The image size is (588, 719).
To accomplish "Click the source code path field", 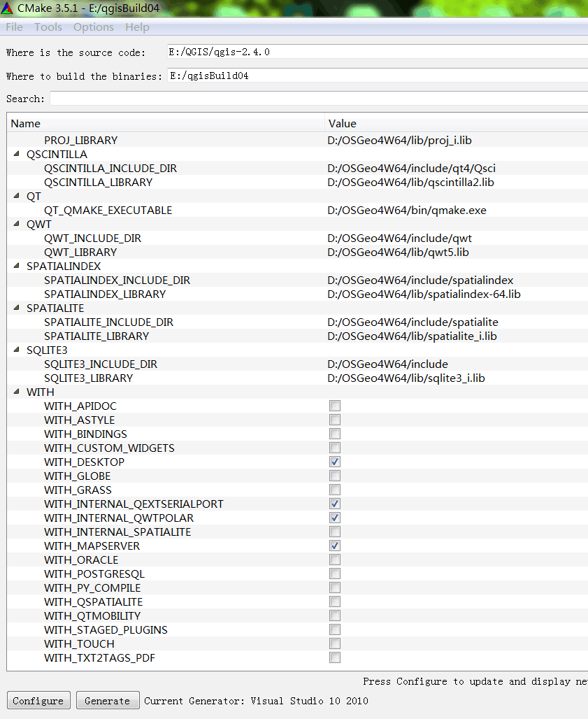I will click(377, 52).
